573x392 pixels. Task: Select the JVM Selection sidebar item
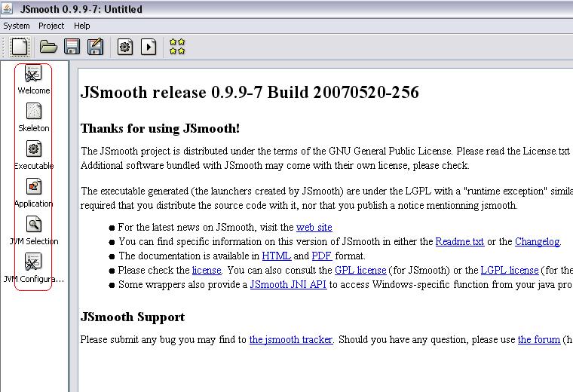(34, 231)
